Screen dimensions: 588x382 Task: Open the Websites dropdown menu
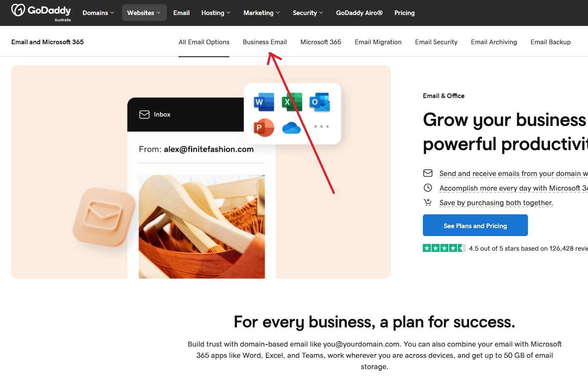[x=144, y=13]
